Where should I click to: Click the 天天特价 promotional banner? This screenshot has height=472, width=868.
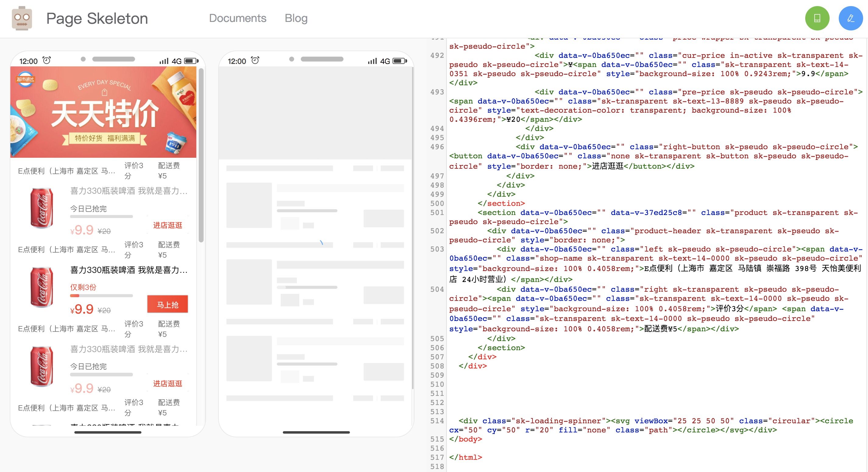click(103, 112)
